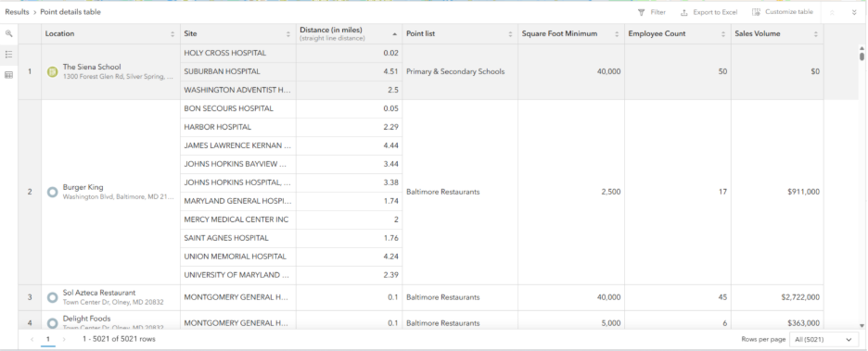Select HOLY CROSS HOSPITAL site cell
Screen dimensions: 868x351
[x=238, y=53]
